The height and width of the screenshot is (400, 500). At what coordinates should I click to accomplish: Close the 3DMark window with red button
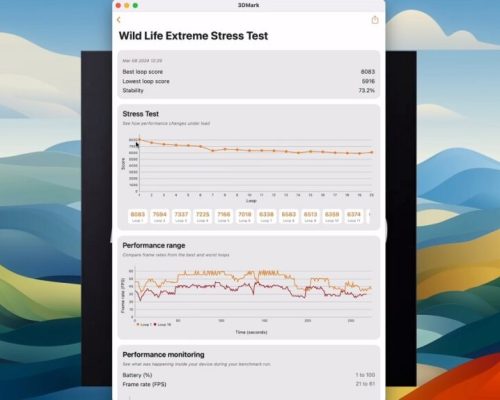coord(118,5)
